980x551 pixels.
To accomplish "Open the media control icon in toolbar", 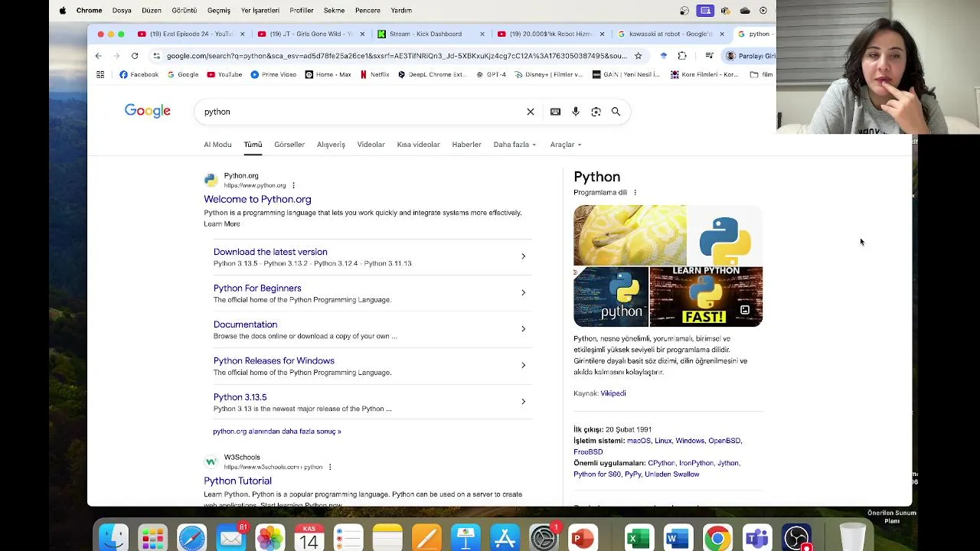I will 709,56.
